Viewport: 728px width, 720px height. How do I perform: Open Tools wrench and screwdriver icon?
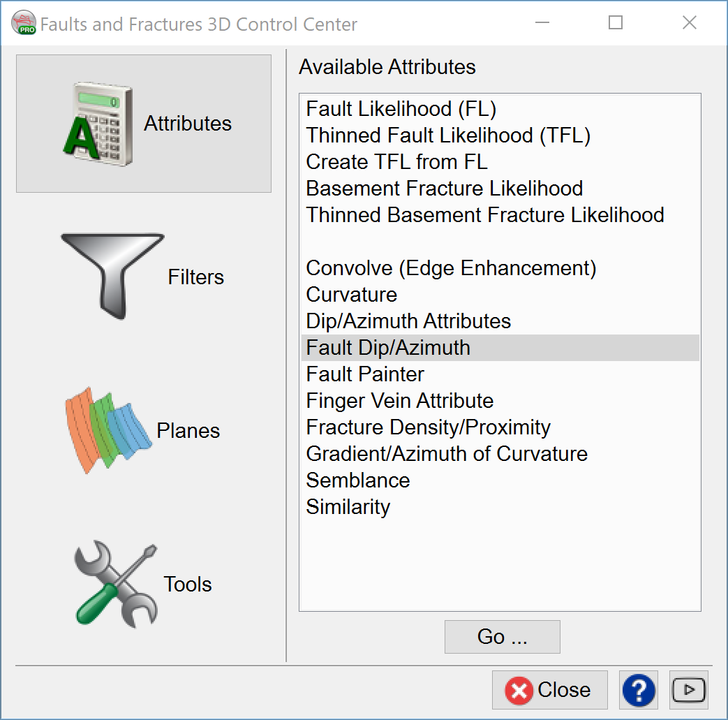[115, 584]
